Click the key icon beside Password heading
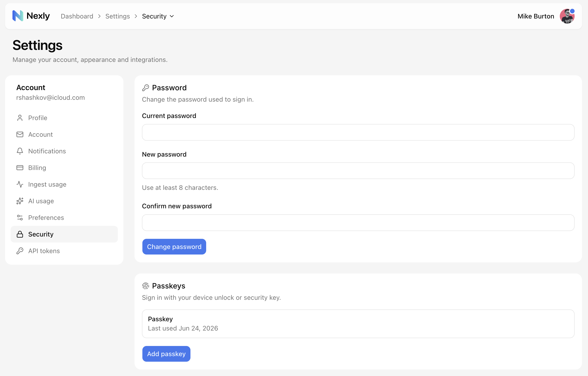Image resolution: width=588 pixels, height=376 pixels. click(x=146, y=88)
